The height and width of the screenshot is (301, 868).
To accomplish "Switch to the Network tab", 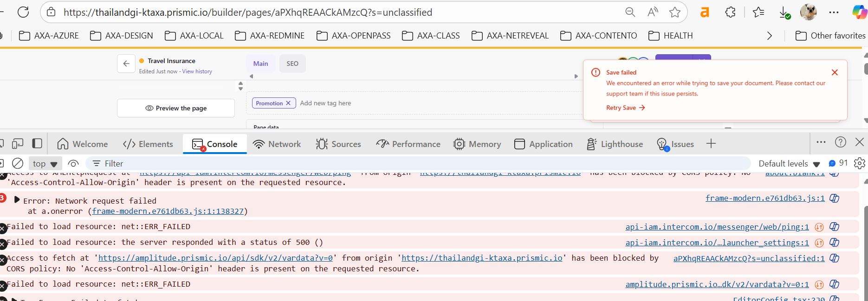I will click(x=277, y=144).
